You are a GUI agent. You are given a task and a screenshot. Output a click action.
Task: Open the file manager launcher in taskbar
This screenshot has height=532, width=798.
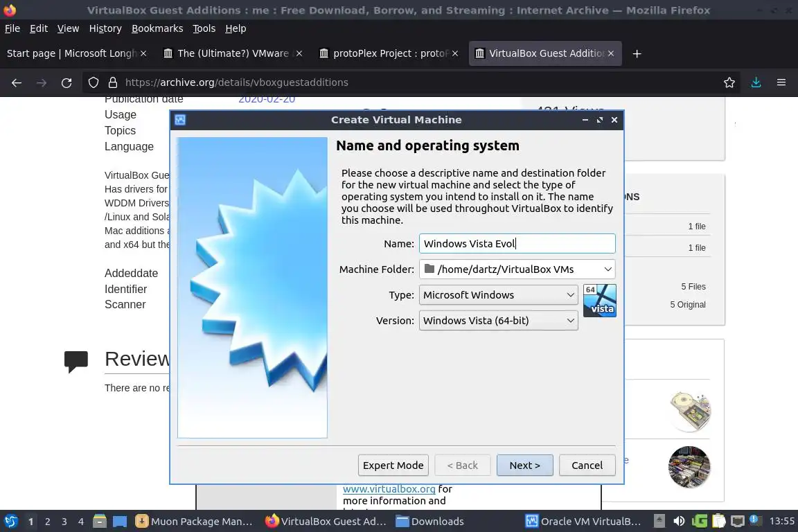100,521
